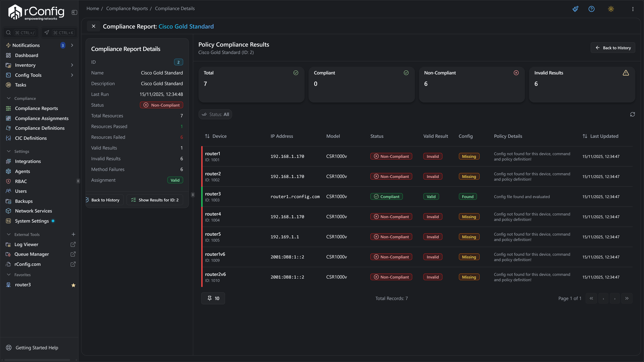Go to the last page of results
644x362 pixels.
pos(627,298)
